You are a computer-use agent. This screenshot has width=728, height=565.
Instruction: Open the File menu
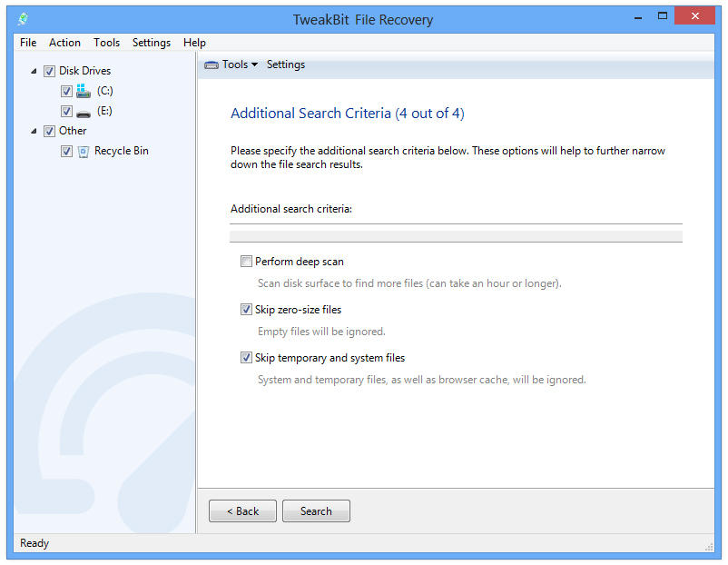pos(28,43)
